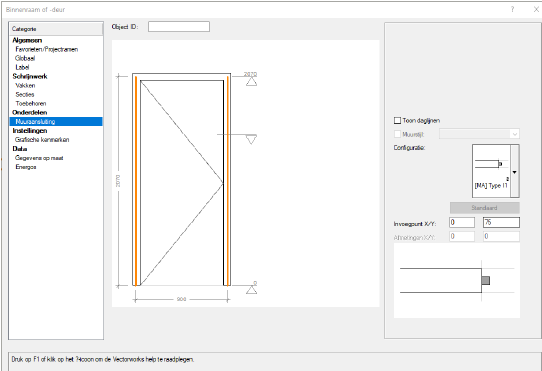Screen dimensions: 542x371
Task: Click the Standaard button
Action: (x=485, y=208)
